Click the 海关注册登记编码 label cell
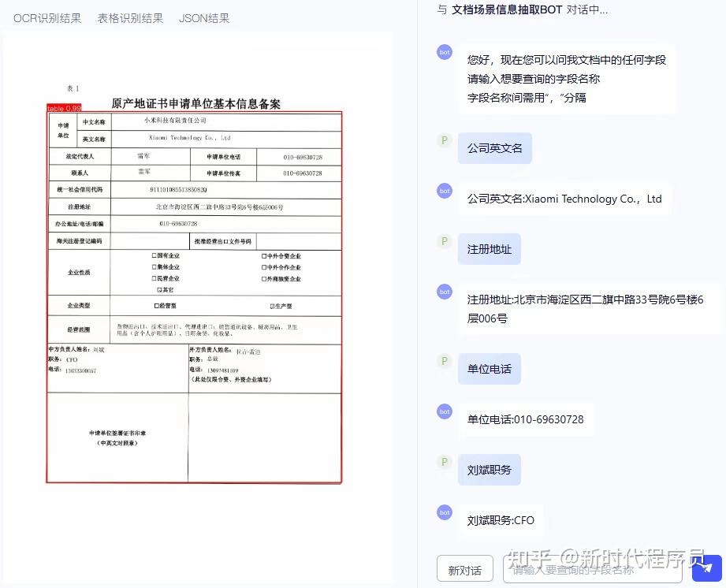 pos(80,240)
